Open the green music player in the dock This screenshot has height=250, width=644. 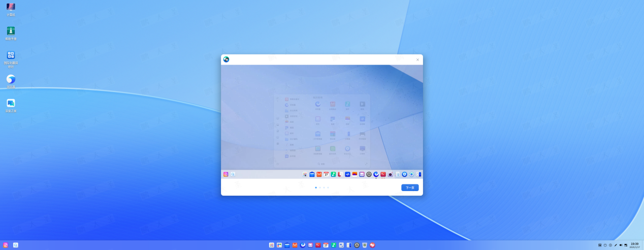(334, 245)
